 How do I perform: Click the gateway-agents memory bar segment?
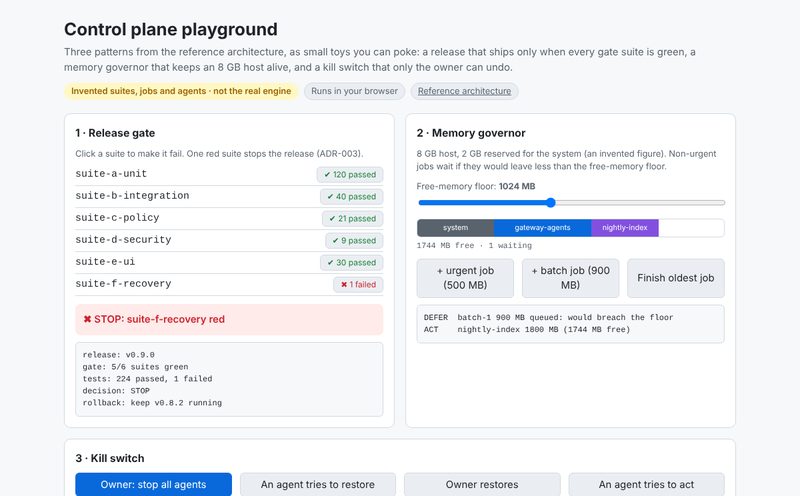(542, 228)
